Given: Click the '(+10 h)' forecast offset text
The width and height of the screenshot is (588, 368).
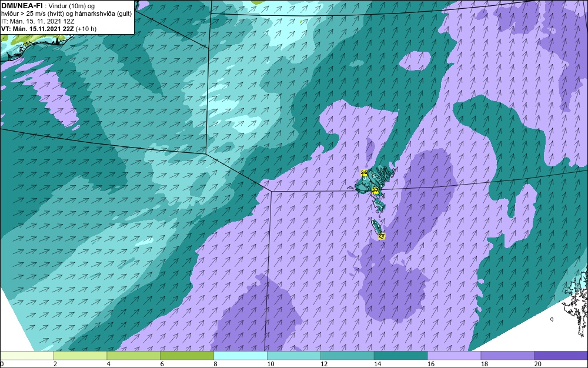Looking at the screenshot, I should (x=86, y=28).
